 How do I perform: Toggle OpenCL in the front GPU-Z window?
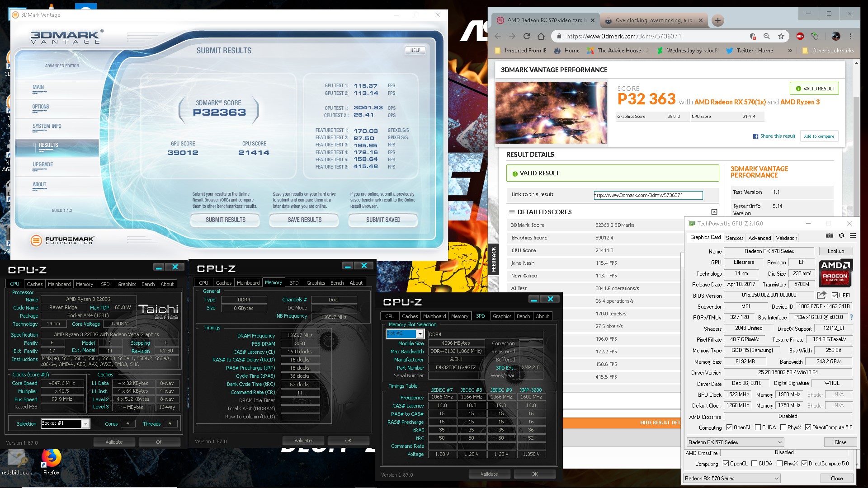[729, 427]
